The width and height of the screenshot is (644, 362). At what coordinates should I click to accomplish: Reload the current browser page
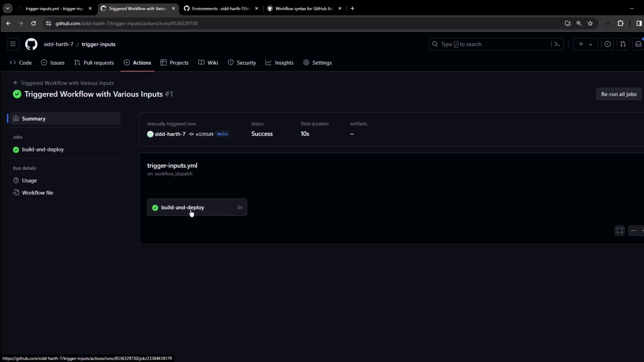coord(34,23)
